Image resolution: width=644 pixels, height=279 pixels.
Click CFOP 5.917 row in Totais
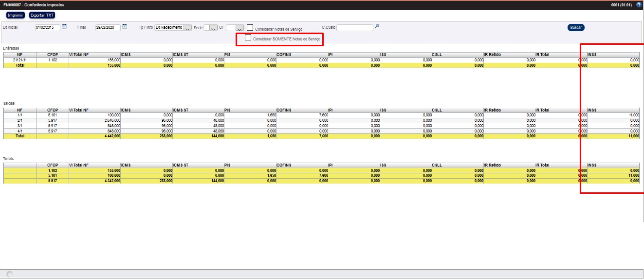tap(53, 181)
